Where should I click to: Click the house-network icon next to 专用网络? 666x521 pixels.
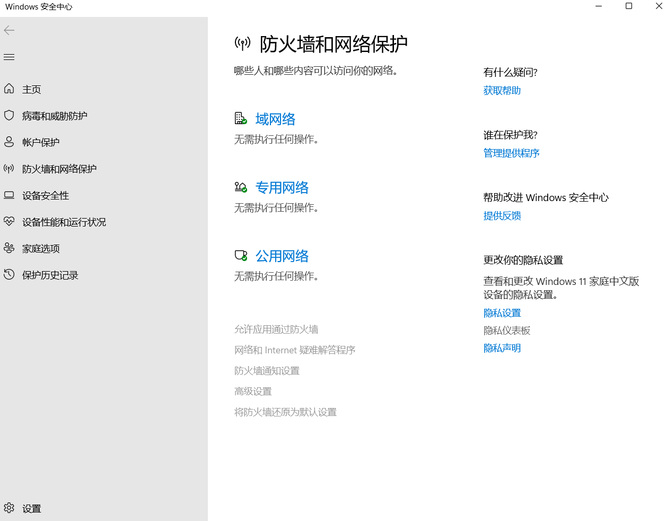240,187
